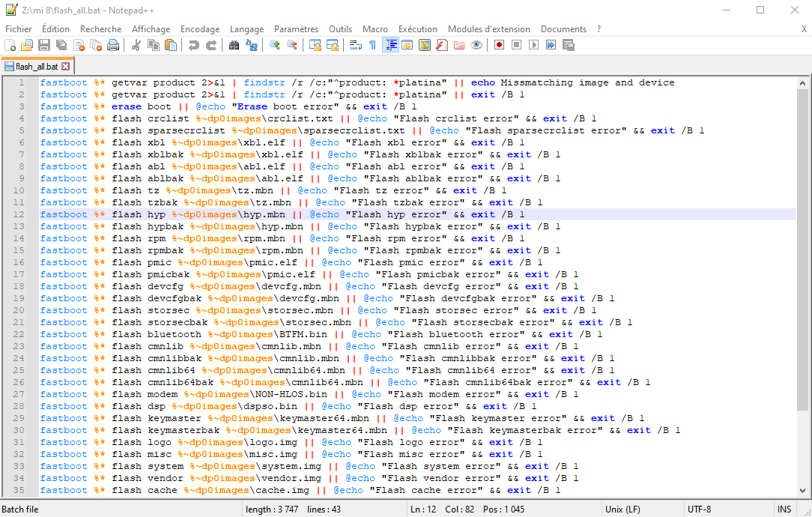Click the vertical scrollbar thumb
The image size is (812, 517).
pyautogui.click(x=802, y=250)
